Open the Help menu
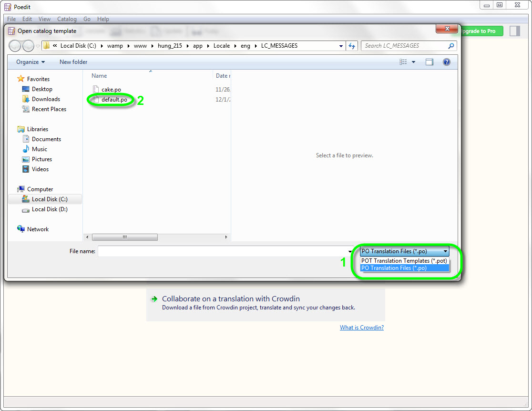Image resolution: width=532 pixels, height=411 pixels. [x=103, y=19]
